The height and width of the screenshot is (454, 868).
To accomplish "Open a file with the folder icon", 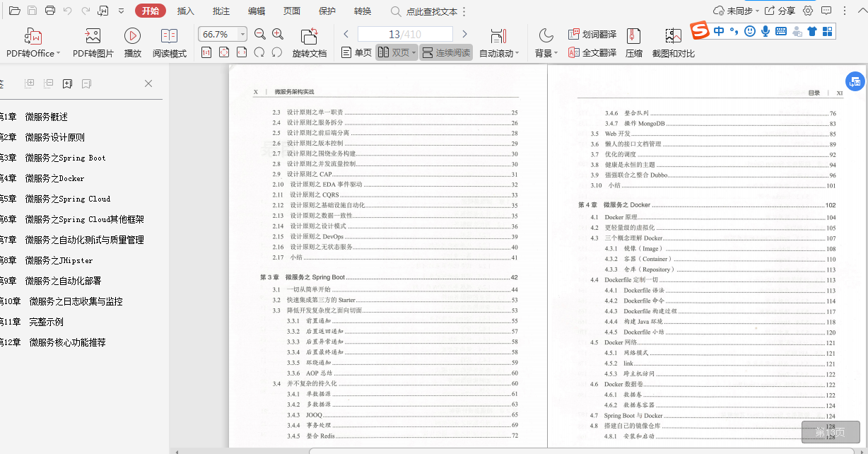I will pos(15,11).
